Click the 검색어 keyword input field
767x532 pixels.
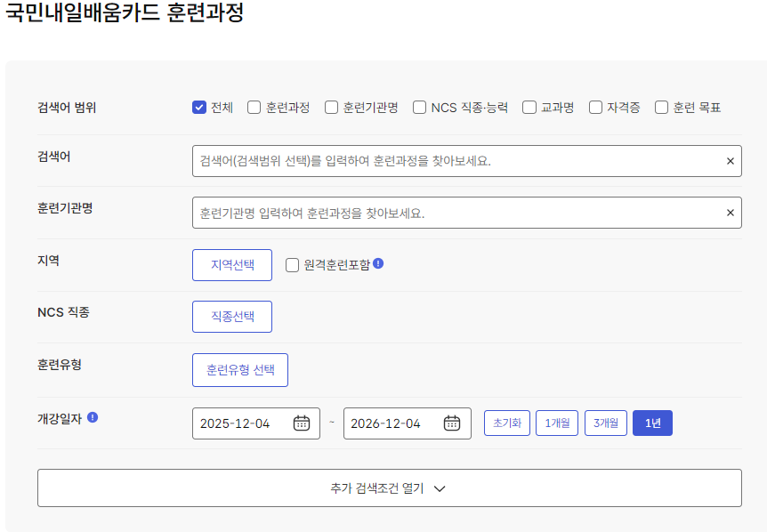point(466,161)
